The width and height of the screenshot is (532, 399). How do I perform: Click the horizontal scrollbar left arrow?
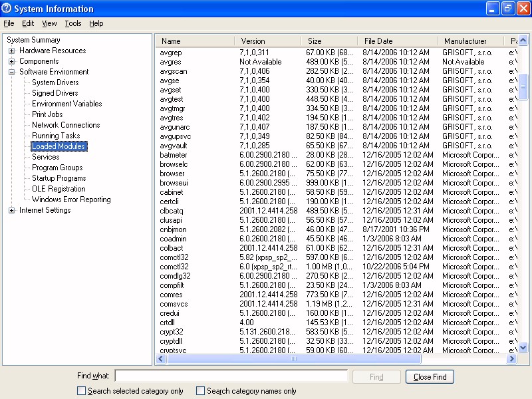(x=160, y=359)
